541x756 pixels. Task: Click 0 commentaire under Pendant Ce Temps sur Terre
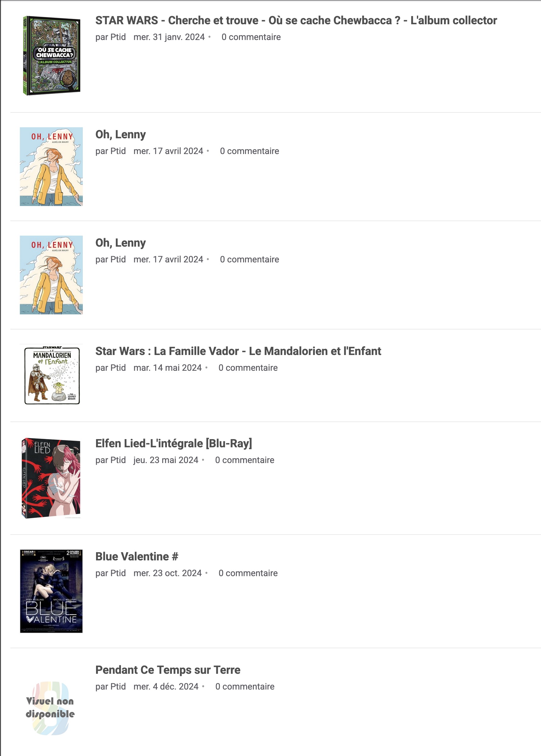[x=245, y=686]
